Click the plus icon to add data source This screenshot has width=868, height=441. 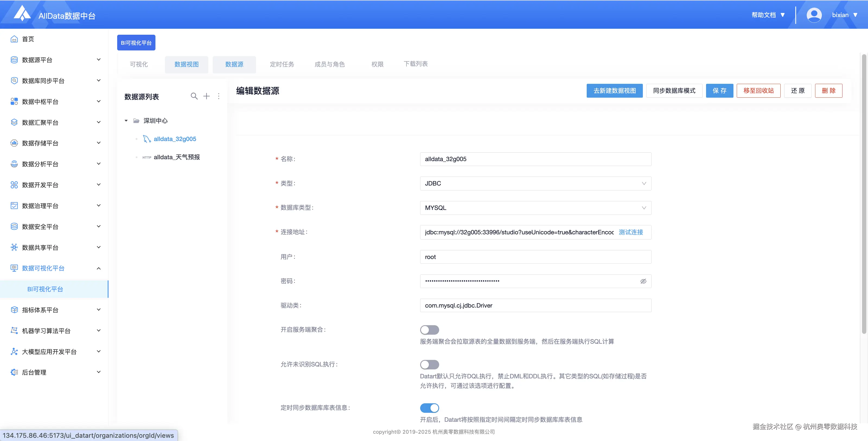coord(206,96)
